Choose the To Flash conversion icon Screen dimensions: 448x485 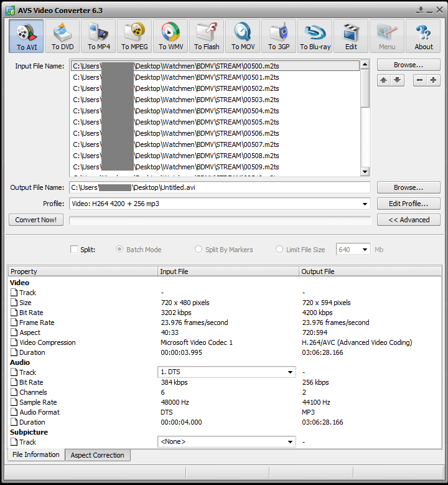point(207,36)
